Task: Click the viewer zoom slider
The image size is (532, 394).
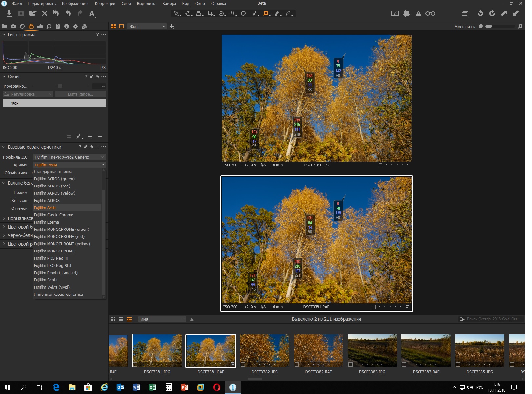Action: [x=500, y=26]
